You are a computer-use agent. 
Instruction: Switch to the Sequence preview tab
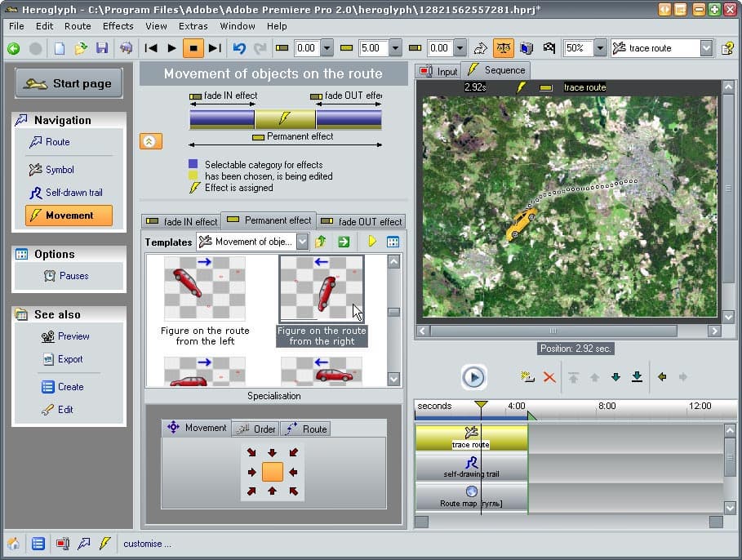point(496,70)
